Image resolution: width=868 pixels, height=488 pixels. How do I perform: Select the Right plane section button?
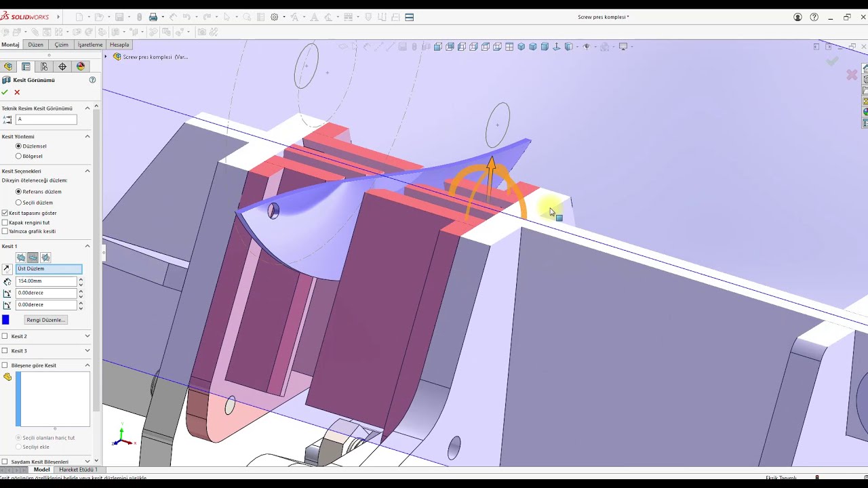pos(45,258)
